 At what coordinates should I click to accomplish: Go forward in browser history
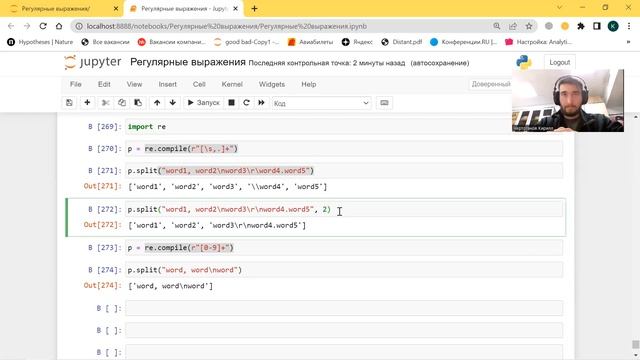[27, 26]
